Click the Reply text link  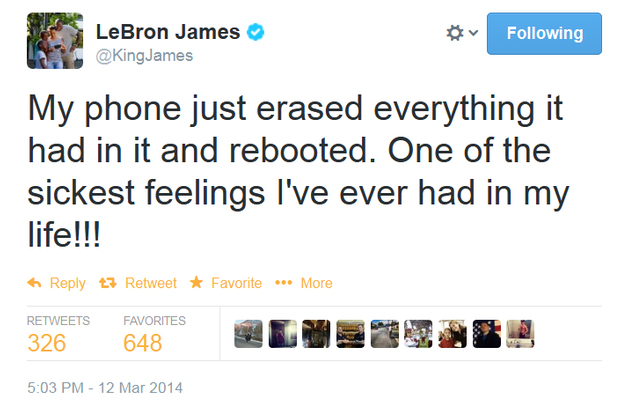click(x=67, y=283)
